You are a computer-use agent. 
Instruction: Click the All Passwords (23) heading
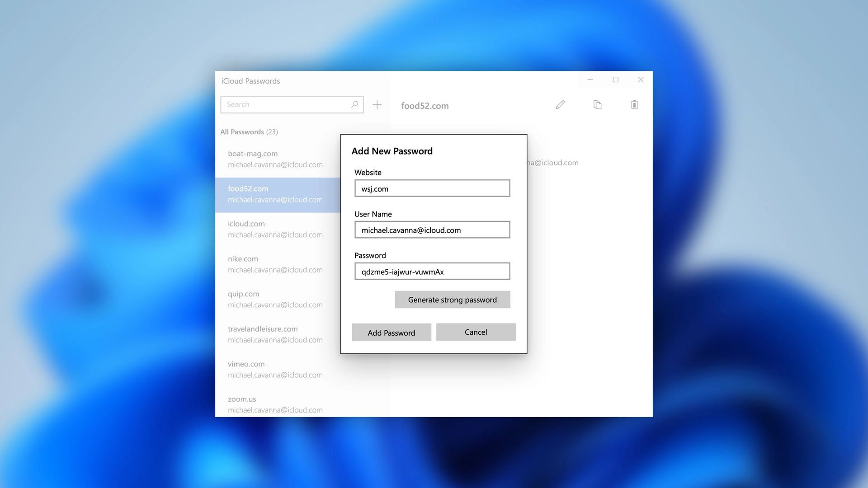[x=249, y=132]
